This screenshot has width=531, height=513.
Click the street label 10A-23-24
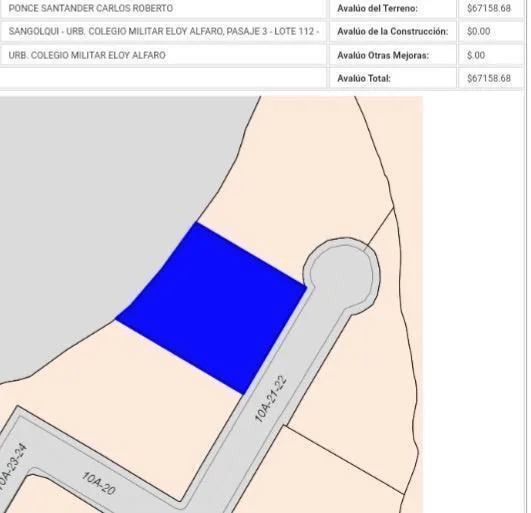(12, 468)
